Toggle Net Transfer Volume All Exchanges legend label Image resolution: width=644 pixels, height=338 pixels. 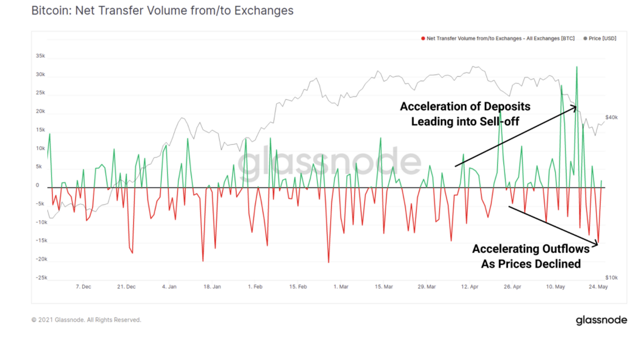pos(500,39)
